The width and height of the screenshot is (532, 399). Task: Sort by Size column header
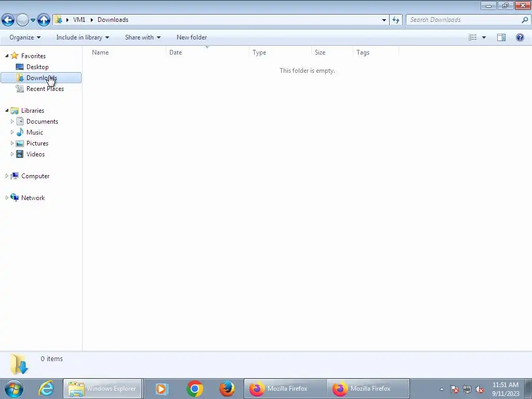[332, 52]
